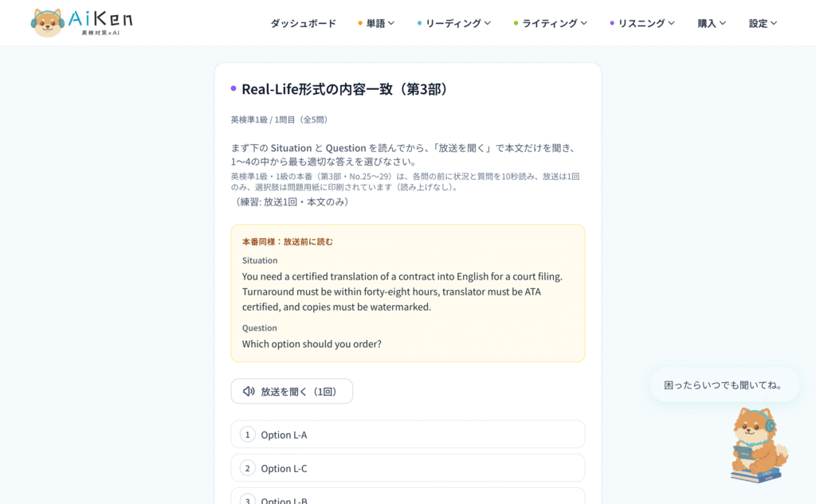Click the speaker icon on the broadcast button
This screenshot has height=504, width=816.
tap(249, 391)
